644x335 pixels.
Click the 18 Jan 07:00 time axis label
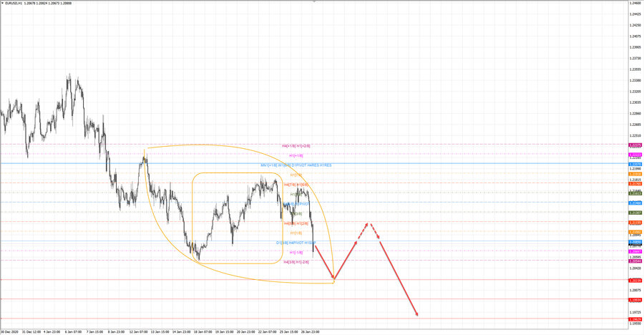[x=203, y=331]
